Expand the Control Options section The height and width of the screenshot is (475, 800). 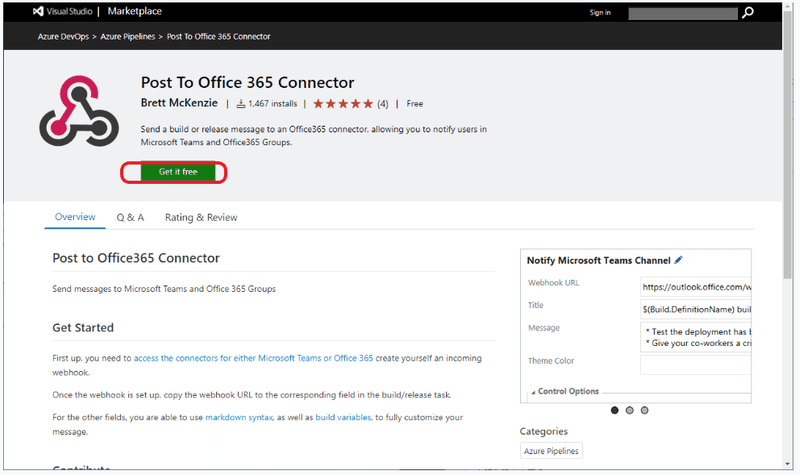point(565,391)
